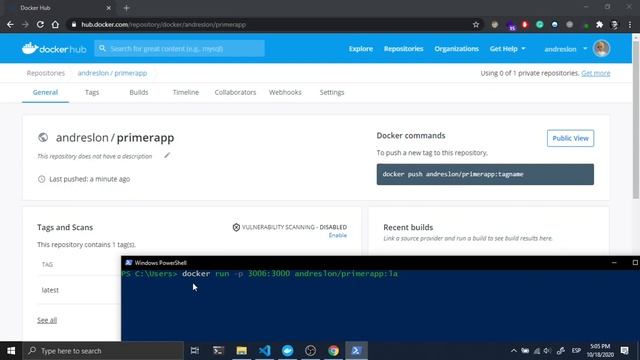Viewport: 640px width, 360px height.
Task: Reload the page with the refresh icon
Action: tap(40, 24)
